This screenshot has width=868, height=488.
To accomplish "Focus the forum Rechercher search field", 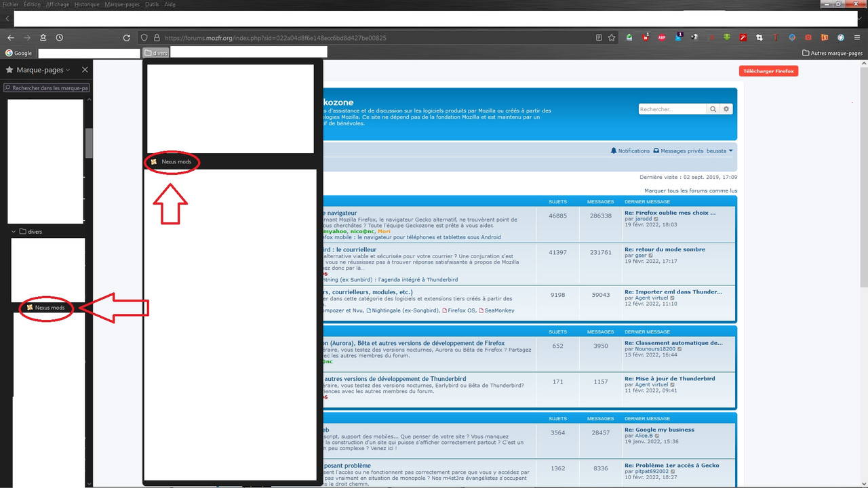I will tap(673, 109).
